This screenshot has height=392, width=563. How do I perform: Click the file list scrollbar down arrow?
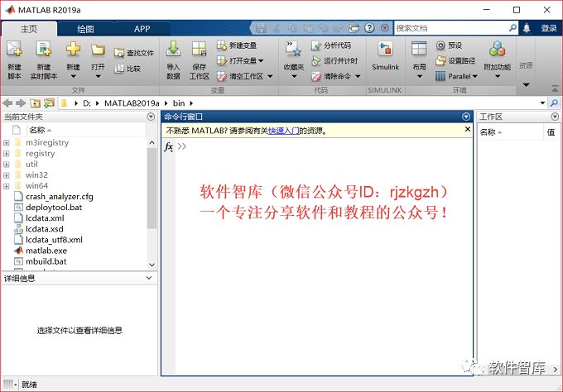pyautogui.click(x=152, y=265)
